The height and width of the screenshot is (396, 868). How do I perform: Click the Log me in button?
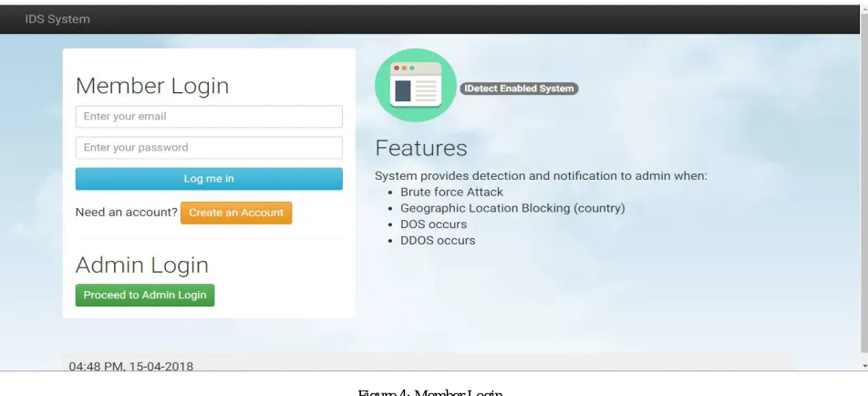coord(209,178)
